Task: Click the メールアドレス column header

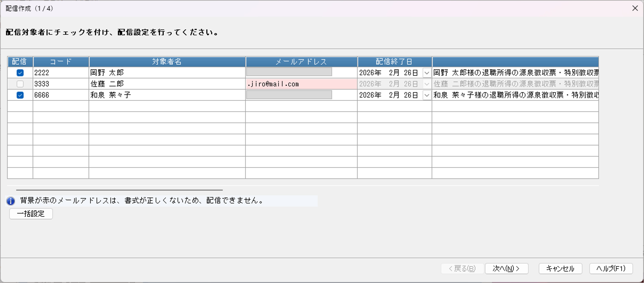Action: click(301, 61)
